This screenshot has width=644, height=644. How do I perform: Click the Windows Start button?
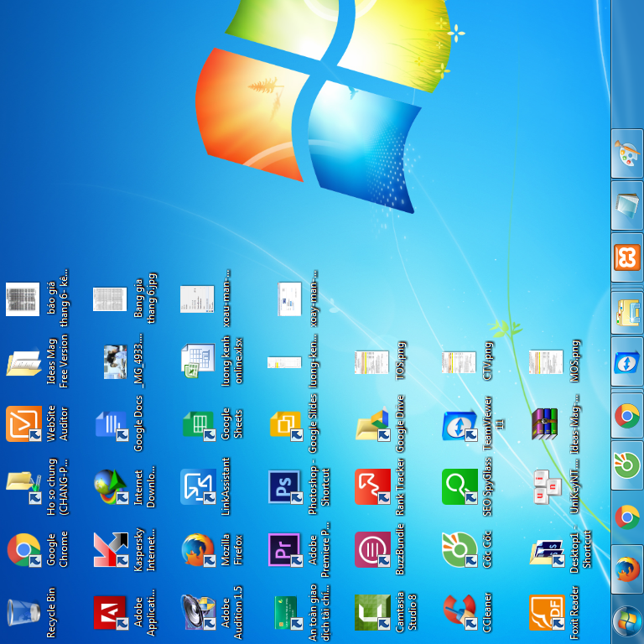tap(626, 621)
